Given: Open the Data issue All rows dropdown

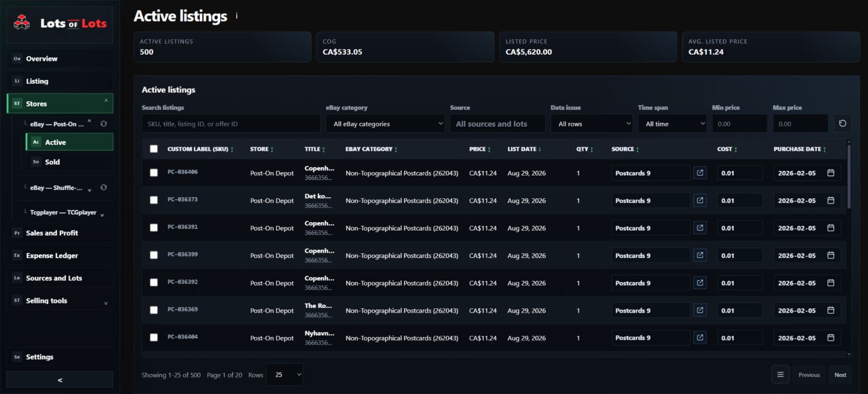Looking at the screenshot, I should pos(592,124).
